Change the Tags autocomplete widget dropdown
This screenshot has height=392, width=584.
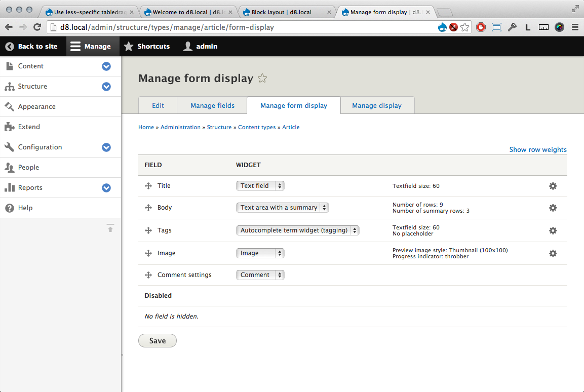coord(297,230)
